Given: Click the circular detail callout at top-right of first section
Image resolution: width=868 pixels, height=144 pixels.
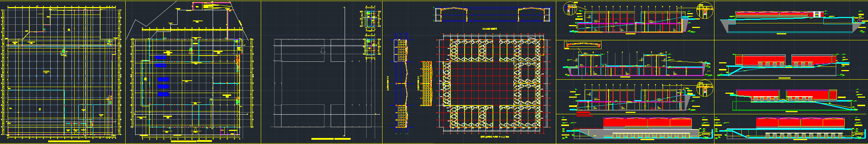Looking at the screenshot, I should pyautogui.click(x=705, y=10).
